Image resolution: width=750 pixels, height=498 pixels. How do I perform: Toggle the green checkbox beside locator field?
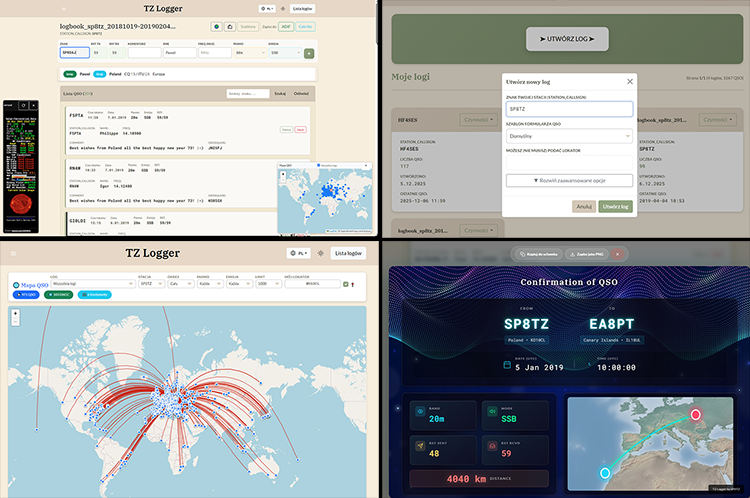(x=346, y=284)
